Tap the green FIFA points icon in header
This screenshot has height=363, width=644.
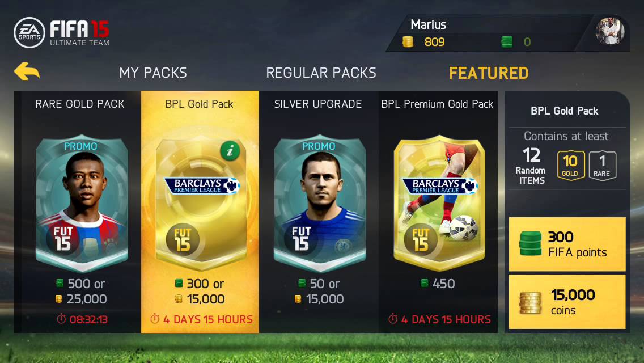507,41
